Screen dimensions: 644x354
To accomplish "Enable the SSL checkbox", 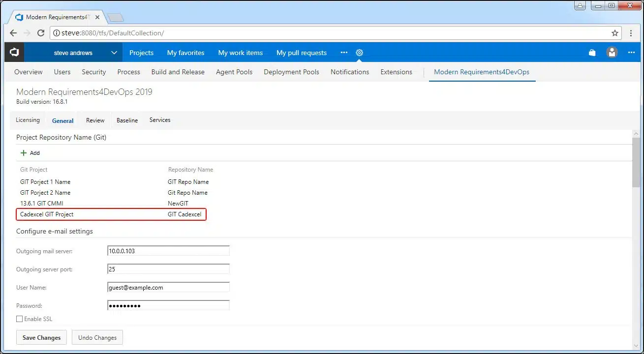I will click(x=20, y=319).
